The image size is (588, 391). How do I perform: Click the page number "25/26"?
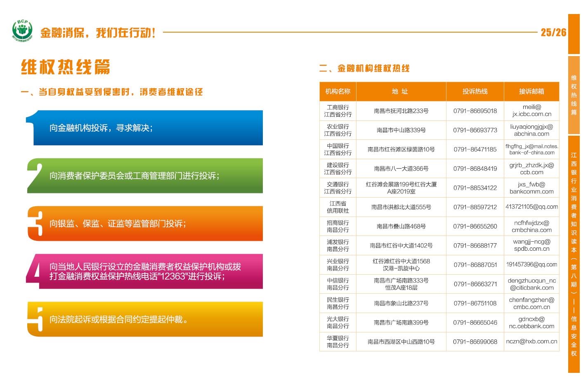pos(553,32)
